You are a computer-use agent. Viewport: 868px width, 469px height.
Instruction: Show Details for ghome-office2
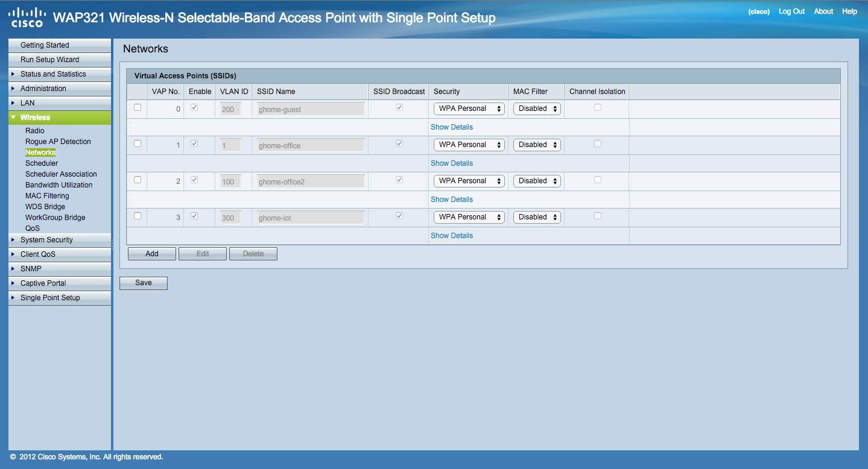point(452,200)
